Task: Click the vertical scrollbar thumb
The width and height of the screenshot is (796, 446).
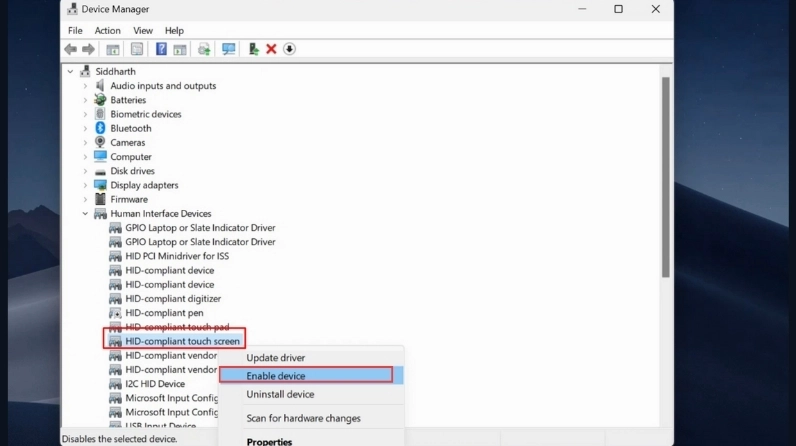Action: point(666,177)
